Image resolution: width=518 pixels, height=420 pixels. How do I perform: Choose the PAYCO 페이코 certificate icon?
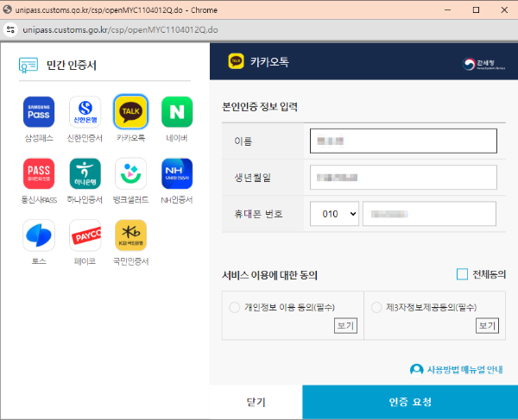coord(85,235)
